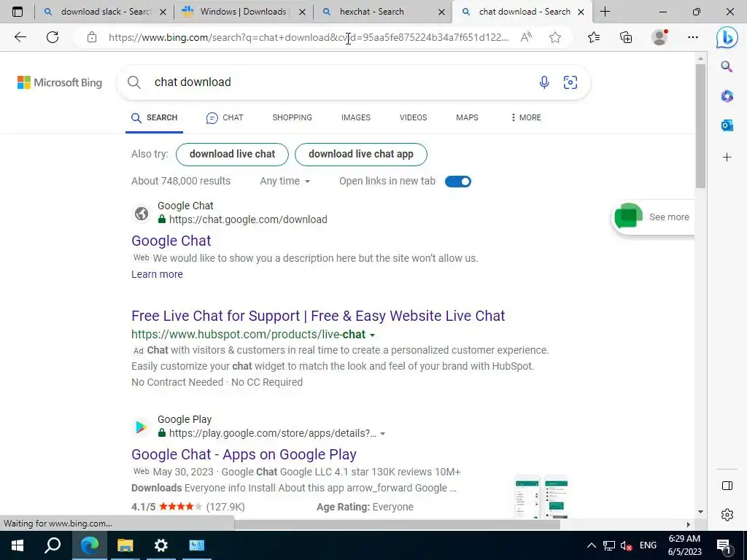The width and height of the screenshot is (747, 560).
Task: Open the IMAGES results tab
Action: [x=356, y=117]
